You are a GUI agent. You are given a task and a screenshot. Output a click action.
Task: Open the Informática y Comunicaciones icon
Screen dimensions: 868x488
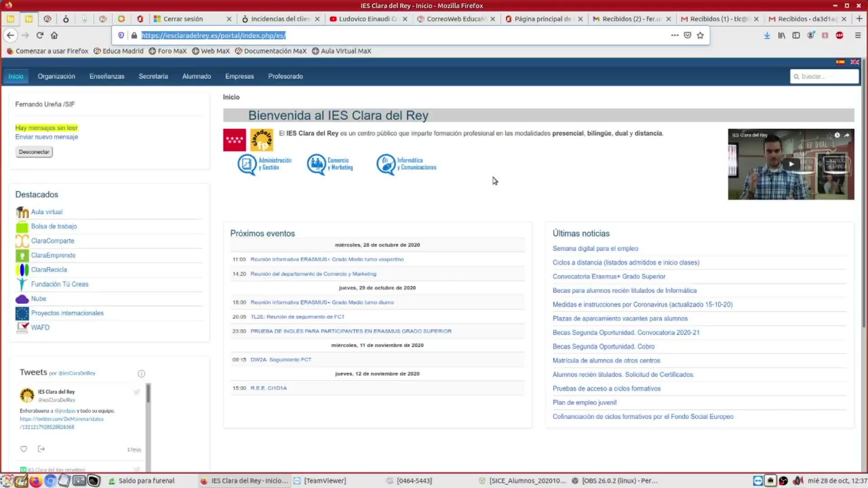(x=386, y=164)
